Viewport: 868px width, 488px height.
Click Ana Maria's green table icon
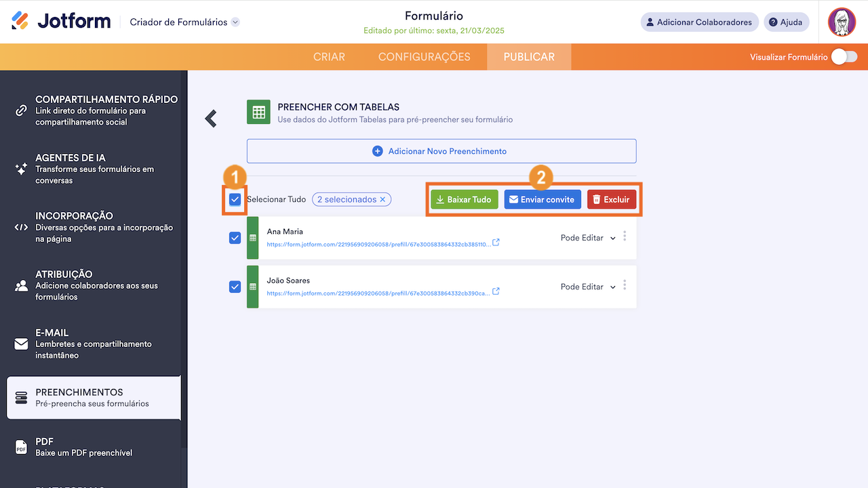click(x=253, y=238)
